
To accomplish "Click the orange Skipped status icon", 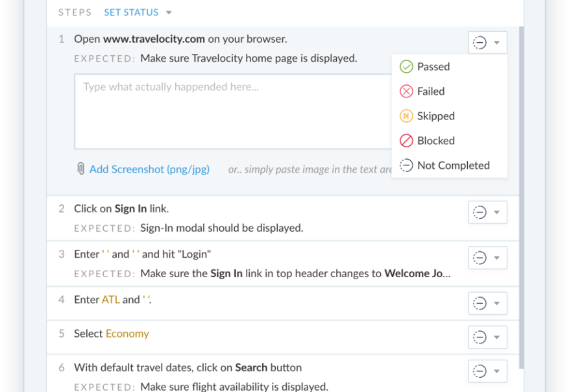I will (x=406, y=116).
